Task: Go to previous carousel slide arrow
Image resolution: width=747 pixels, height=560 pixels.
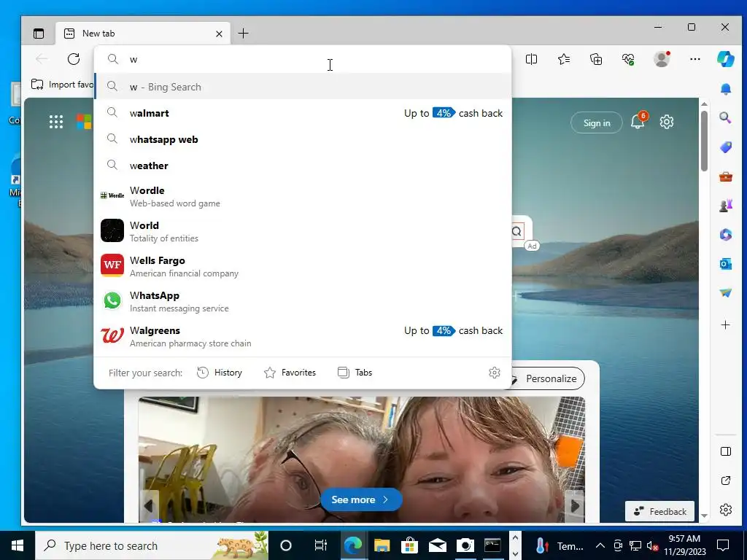Action: [148, 506]
